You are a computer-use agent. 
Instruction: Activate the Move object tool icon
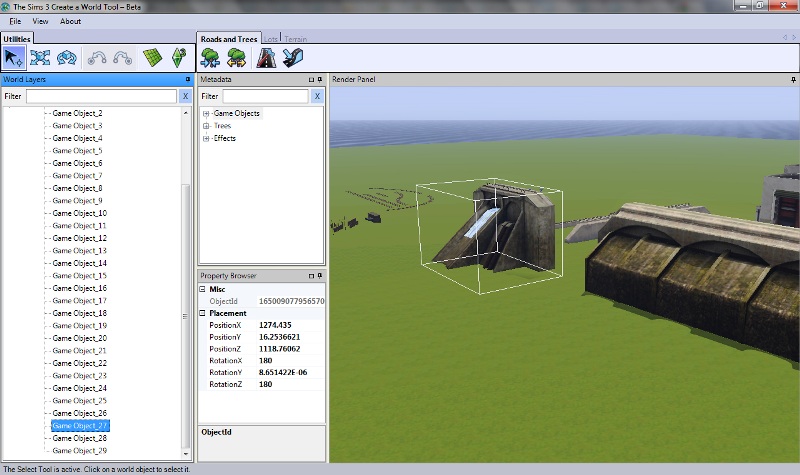pyautogui.click(x=40, y=58)
